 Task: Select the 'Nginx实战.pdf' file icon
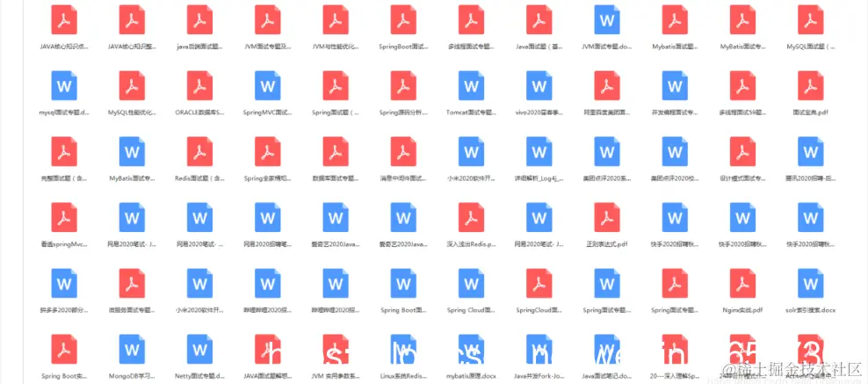point(743,283)
